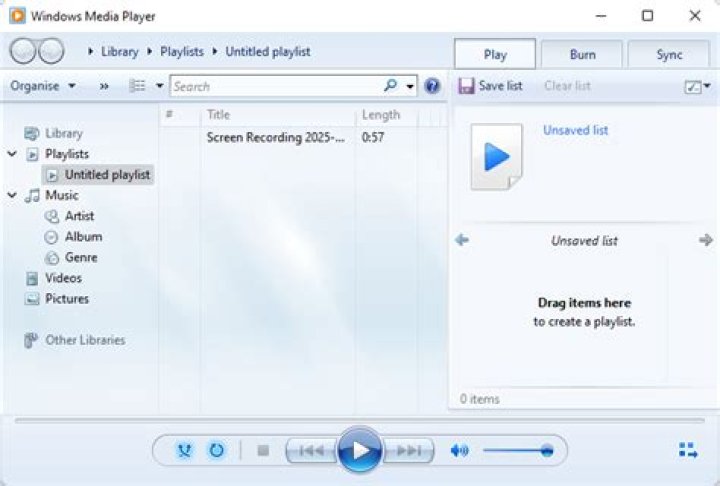Click the Other Libraries icon
This screenshot has height=486, width=720.
pyautogui.click(x=30, y=340)
